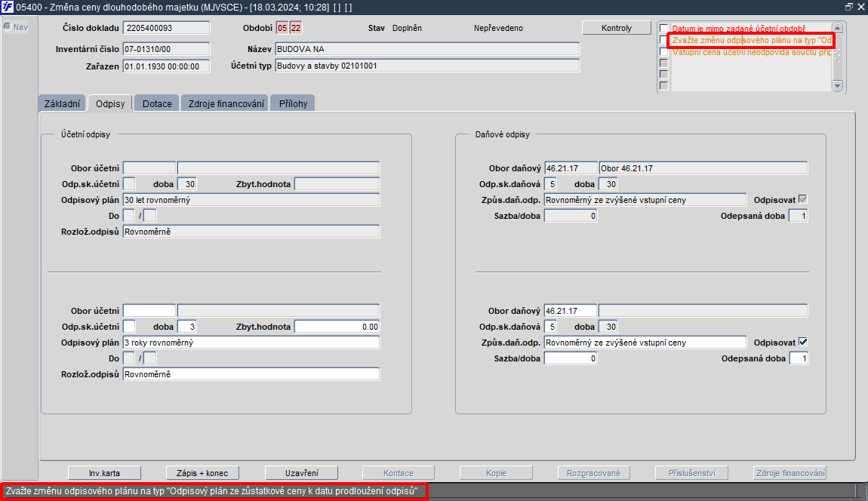Toggle the lower Odpisovat checkbox in Daňové odpisy
The width and height of the screenshot is (868, 501).
point(802,342)
